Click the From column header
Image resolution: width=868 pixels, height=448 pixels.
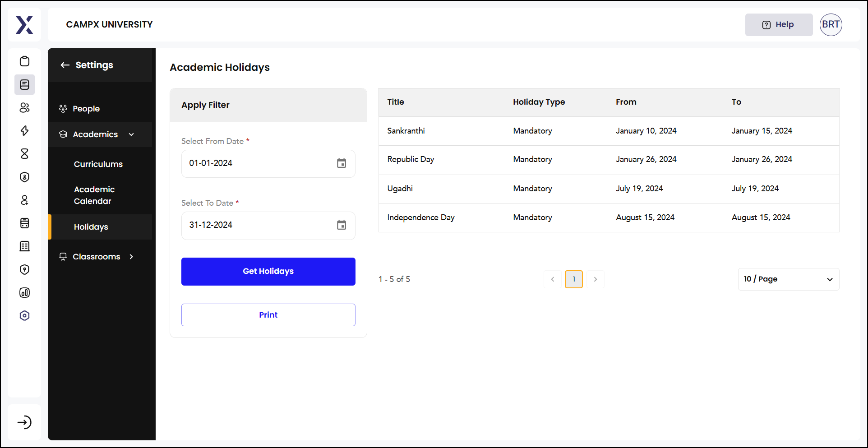pos(626,102)
